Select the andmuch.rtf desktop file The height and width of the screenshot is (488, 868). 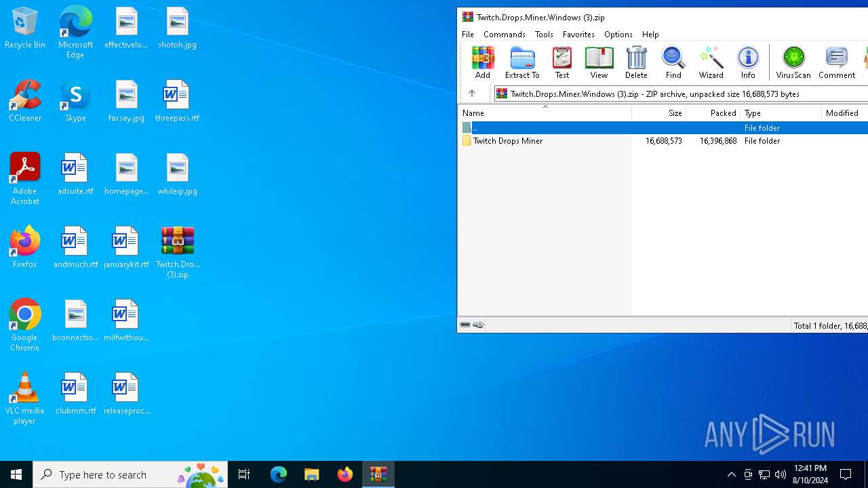75,247
